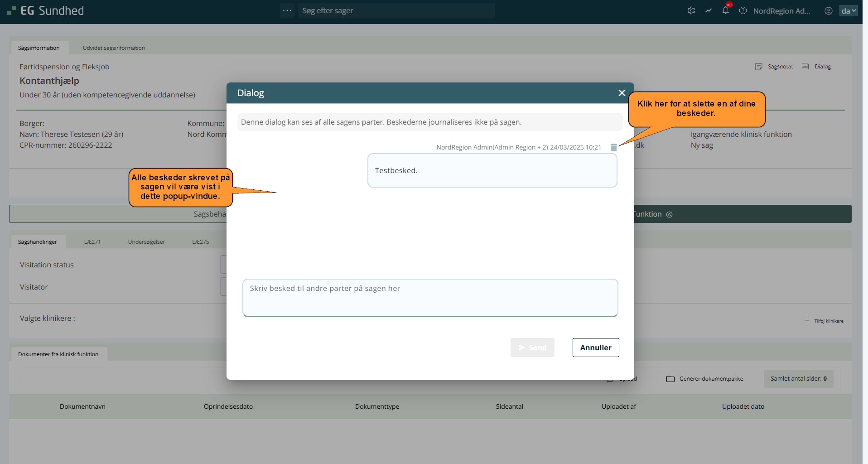This screenshot has width=868, height=464.
Task: Open notifications bell with 103 badge
Action: pyautogui.click(x=726, y=10)
